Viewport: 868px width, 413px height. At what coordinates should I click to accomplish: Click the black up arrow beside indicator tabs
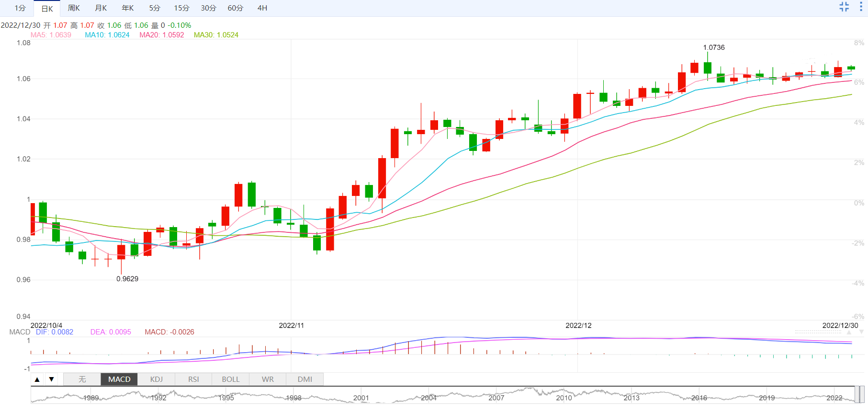coord(37,379)
